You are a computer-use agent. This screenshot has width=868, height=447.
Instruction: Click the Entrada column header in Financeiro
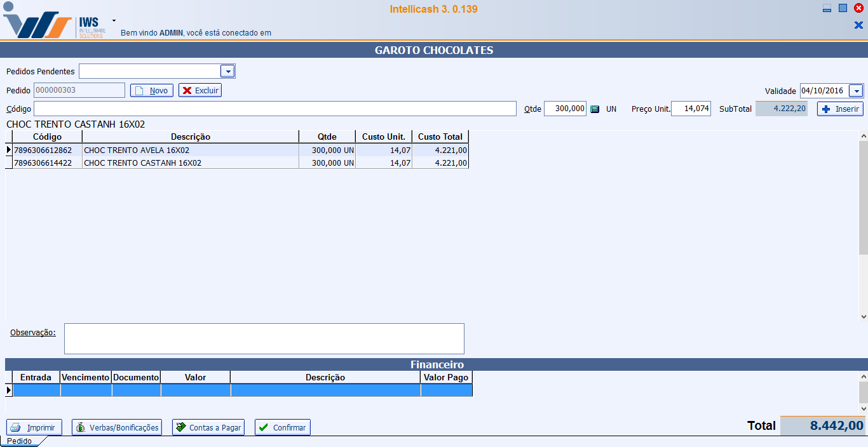coord(36,377)
